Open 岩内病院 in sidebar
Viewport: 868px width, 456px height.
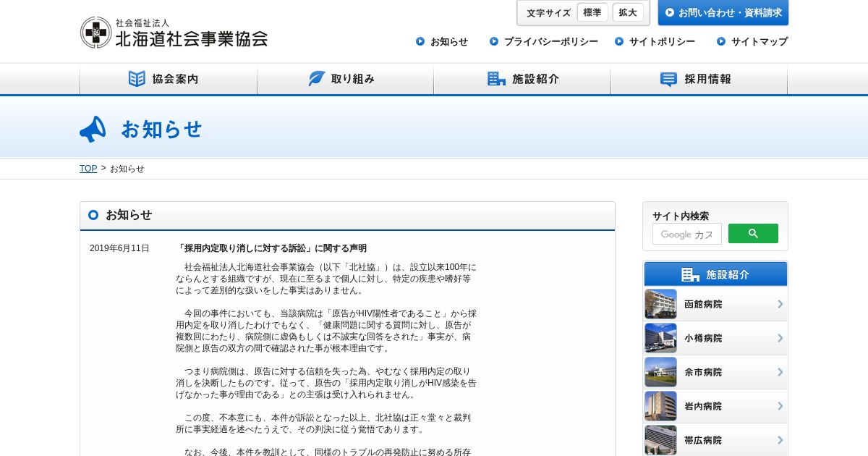pos(715,406)
